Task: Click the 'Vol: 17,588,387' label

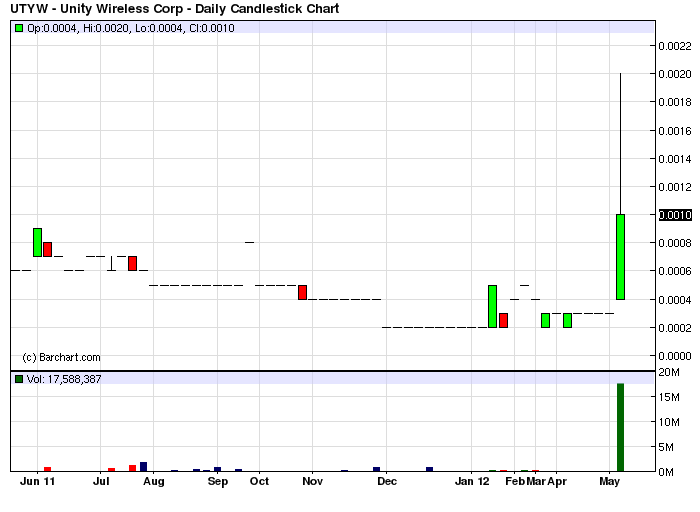Action: pos(64,379)
